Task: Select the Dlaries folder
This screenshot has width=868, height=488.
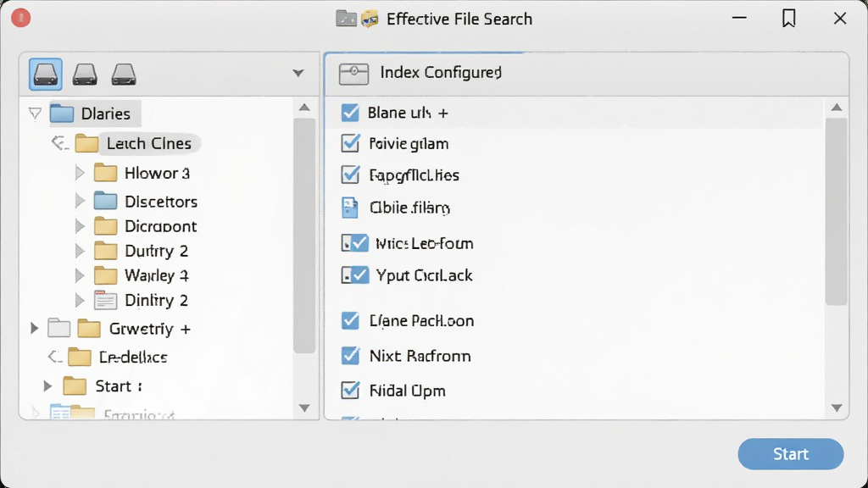Action: (95, 114)
